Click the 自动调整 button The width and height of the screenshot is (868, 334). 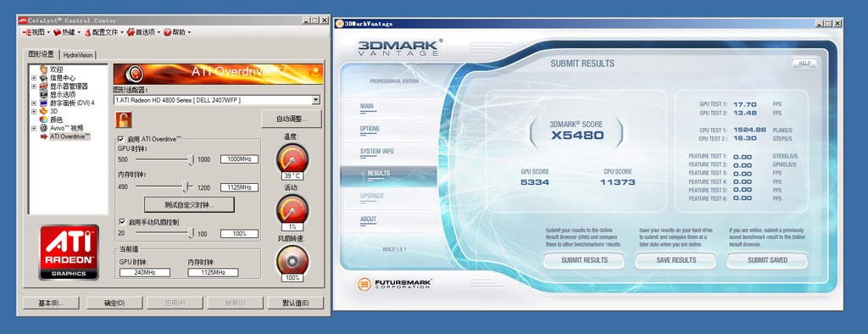292,119
